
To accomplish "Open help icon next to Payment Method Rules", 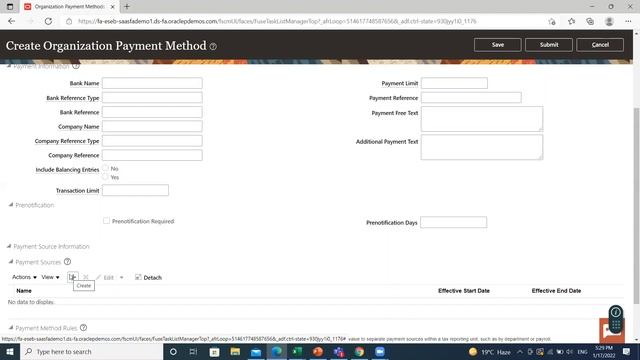I will [x=83, y=327].
